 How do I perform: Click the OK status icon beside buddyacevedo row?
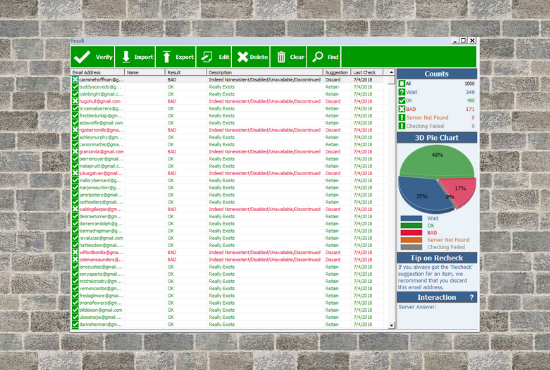click(75, 87)
